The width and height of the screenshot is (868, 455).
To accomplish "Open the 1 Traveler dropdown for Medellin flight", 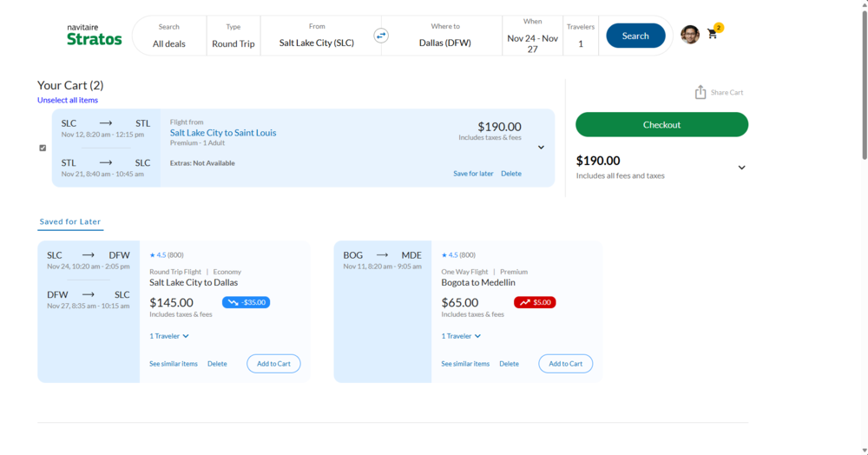I will tap(461, 336).
